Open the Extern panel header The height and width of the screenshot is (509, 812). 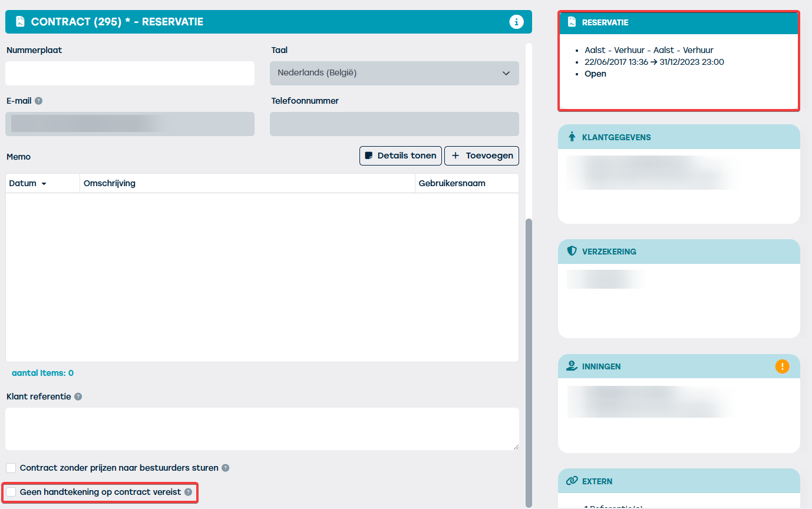coord(679,481)
